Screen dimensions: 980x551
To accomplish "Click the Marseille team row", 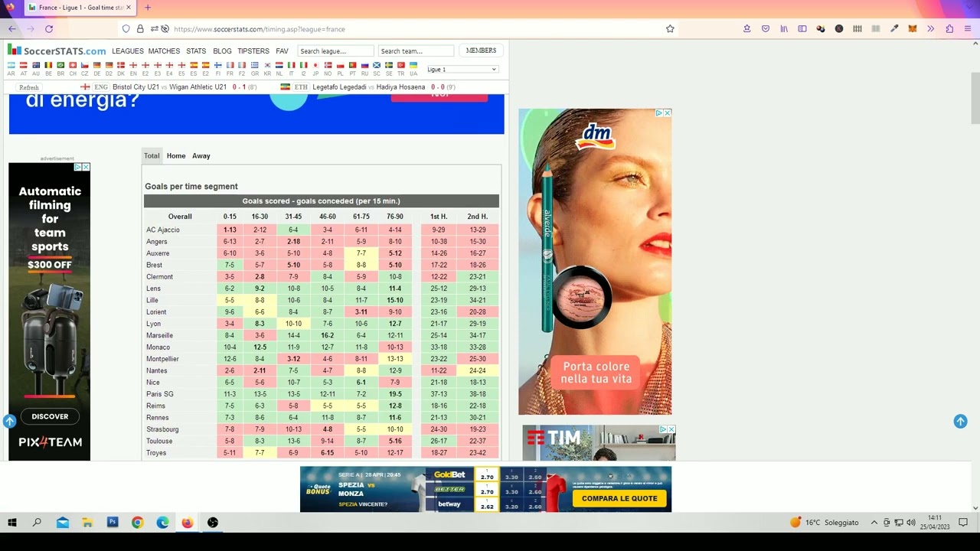I will tap(322, 335).
